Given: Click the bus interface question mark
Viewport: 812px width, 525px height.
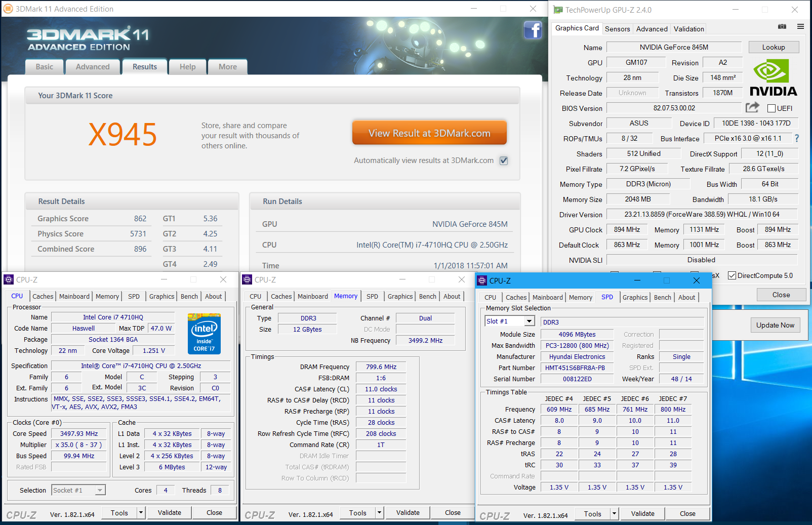Looking at the screenshot, I should [x=797, y=138].
